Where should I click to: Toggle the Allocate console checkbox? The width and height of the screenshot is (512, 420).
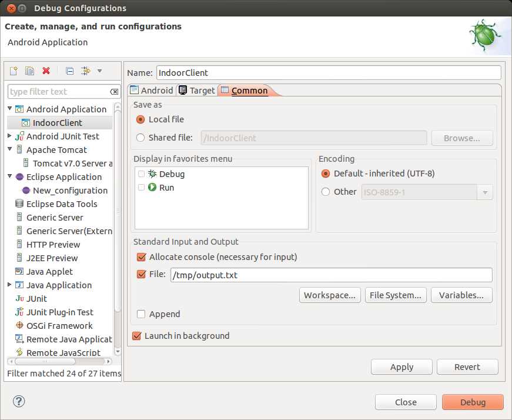142,257
